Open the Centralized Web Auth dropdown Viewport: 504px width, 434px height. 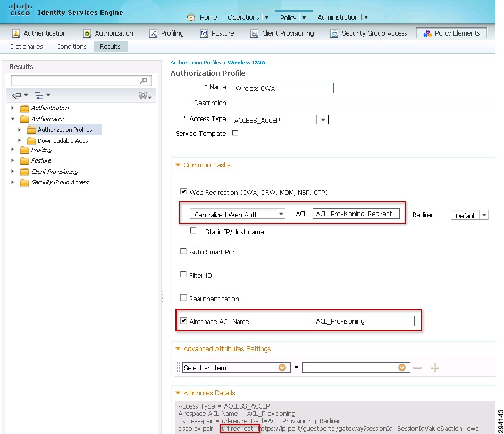point(281,214)
